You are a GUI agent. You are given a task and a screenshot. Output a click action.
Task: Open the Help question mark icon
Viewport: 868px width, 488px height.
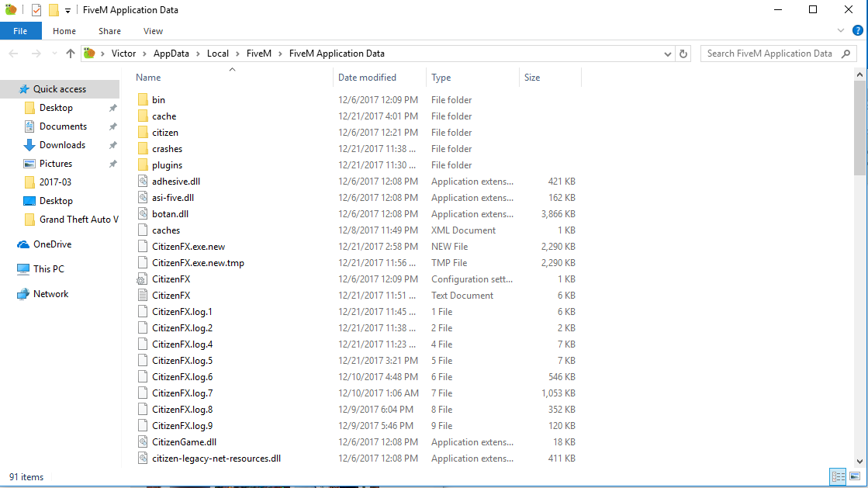tap(857, 31)
